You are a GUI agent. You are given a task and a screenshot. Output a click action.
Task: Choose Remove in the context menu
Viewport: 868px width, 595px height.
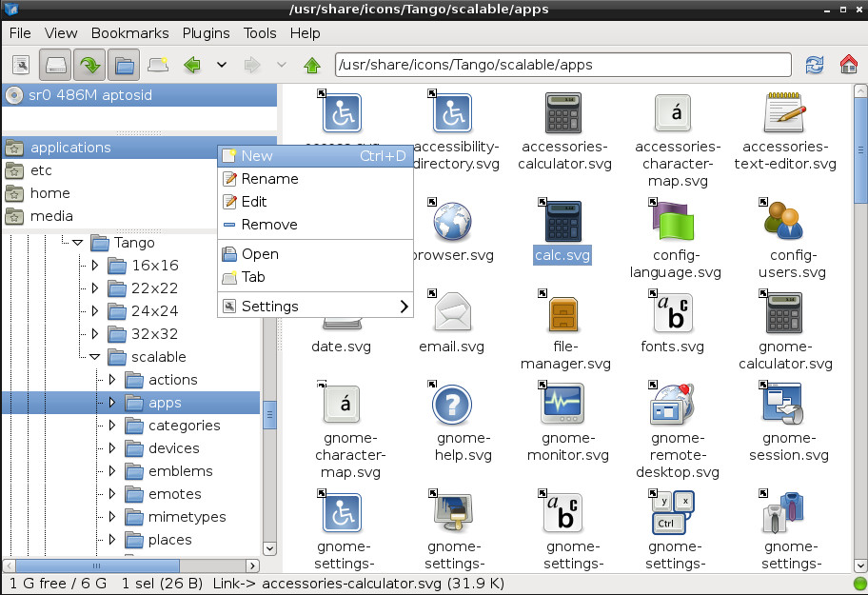(316, 224)
